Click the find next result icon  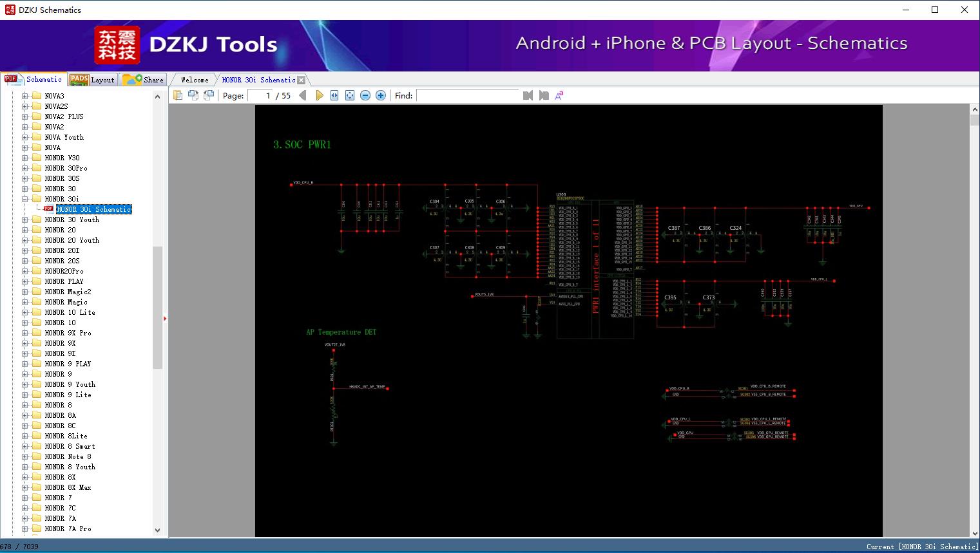(544, 95)
